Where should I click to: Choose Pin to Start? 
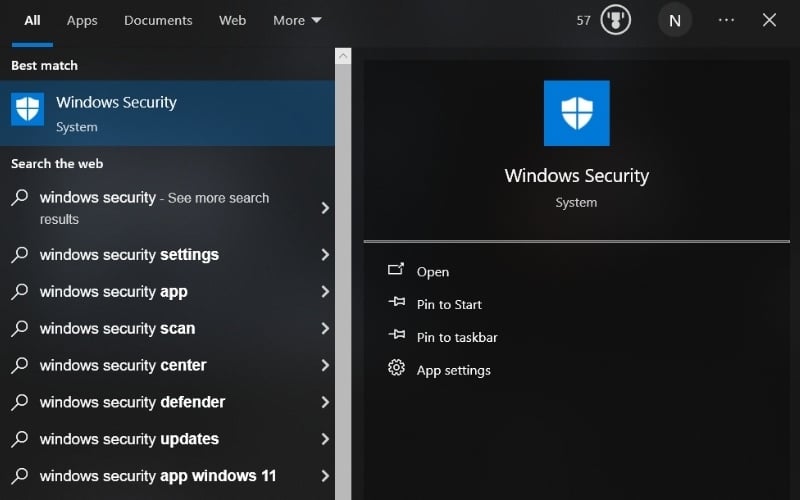449,305
